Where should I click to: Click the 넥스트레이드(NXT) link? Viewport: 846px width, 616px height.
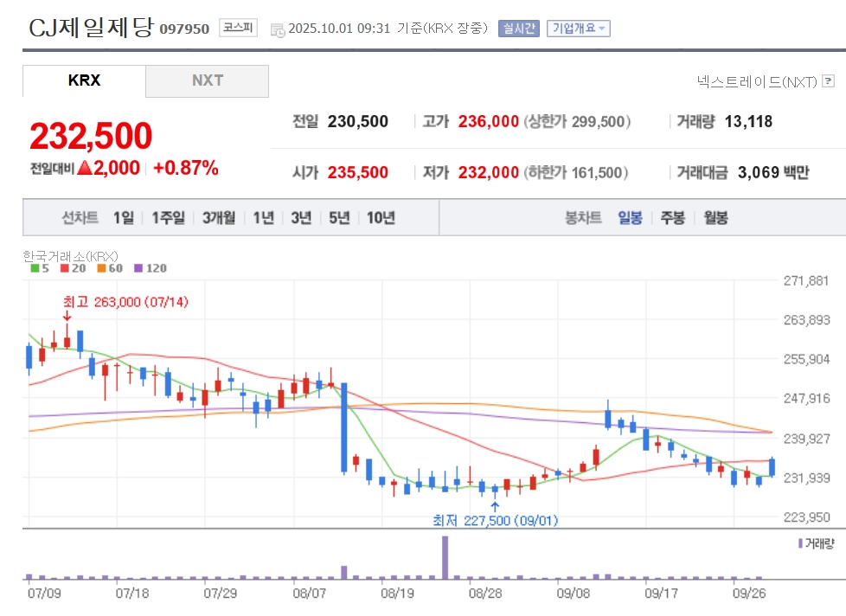tap(757, 81)
